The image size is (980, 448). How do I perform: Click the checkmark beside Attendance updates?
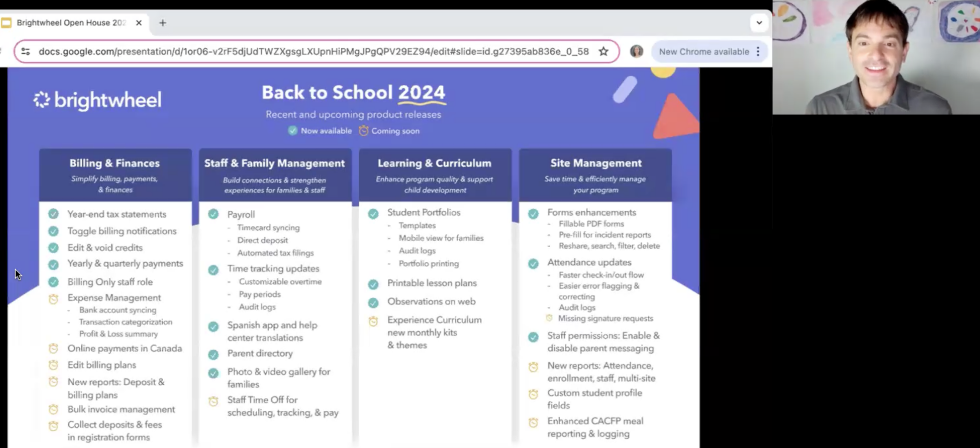click(533, 264)
